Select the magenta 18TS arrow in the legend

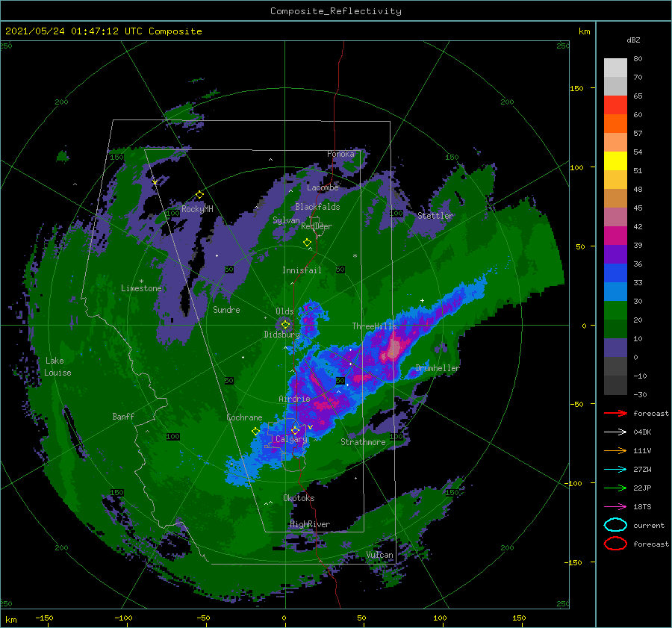click(615, 507)
